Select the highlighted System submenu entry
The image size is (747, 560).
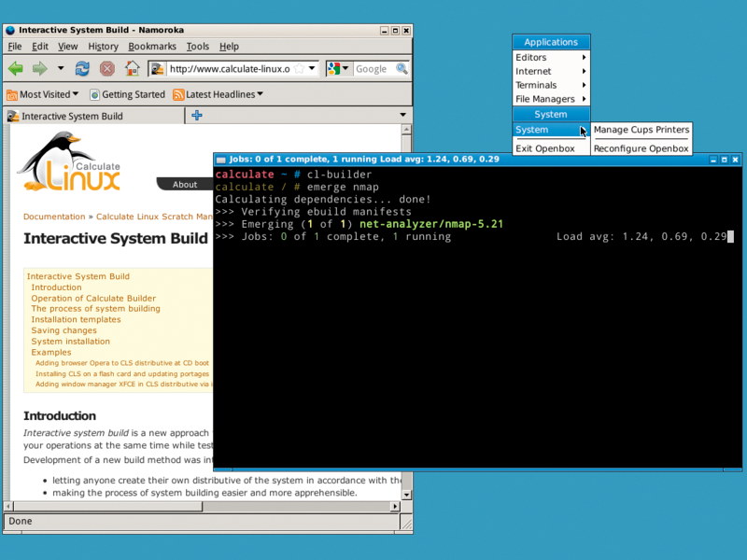point(551,130)
